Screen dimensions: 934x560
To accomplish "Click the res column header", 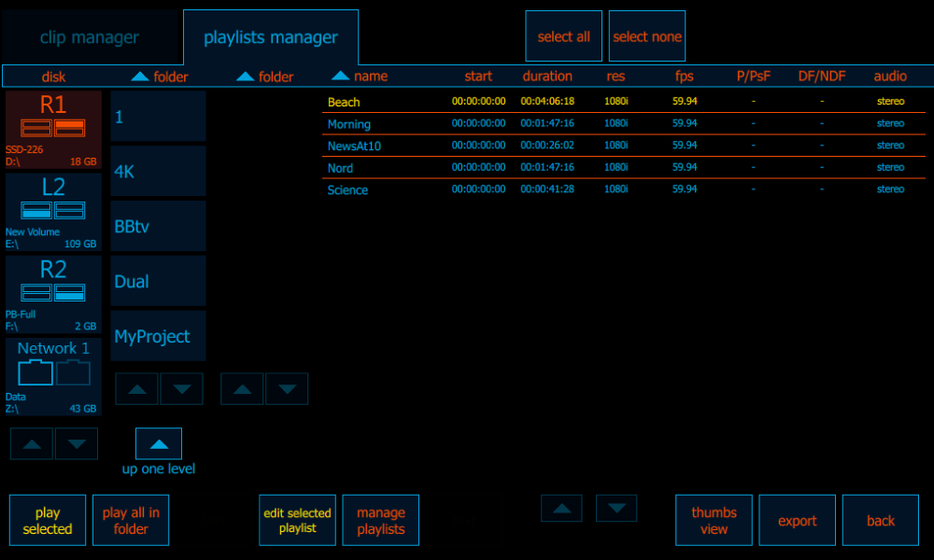I will (616, 77).
